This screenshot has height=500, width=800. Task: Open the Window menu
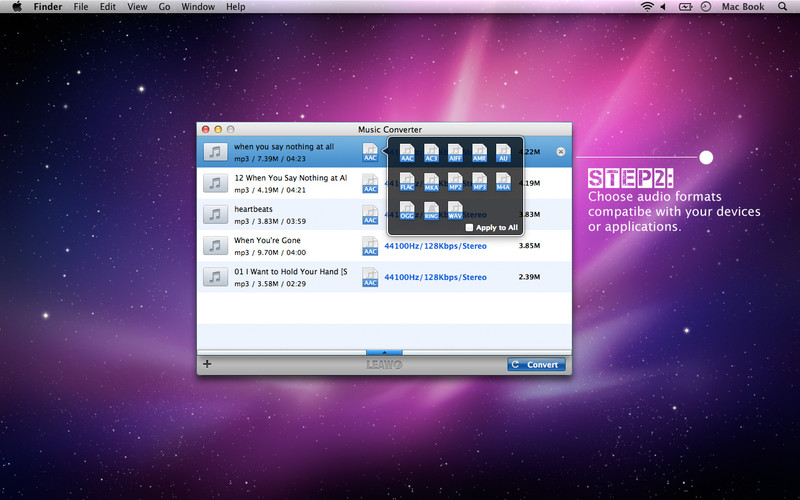tap(198, 7)
